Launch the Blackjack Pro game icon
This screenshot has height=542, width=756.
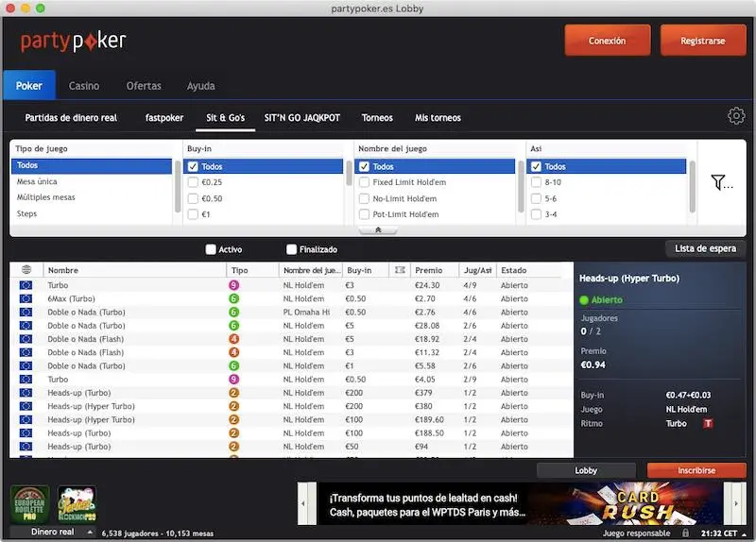[x=77, y=505]
